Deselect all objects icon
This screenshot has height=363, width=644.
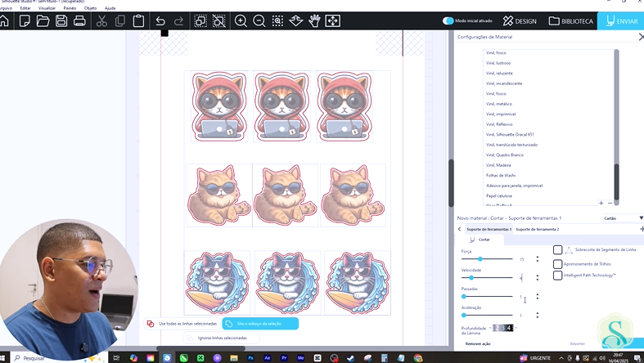(219, 20)
